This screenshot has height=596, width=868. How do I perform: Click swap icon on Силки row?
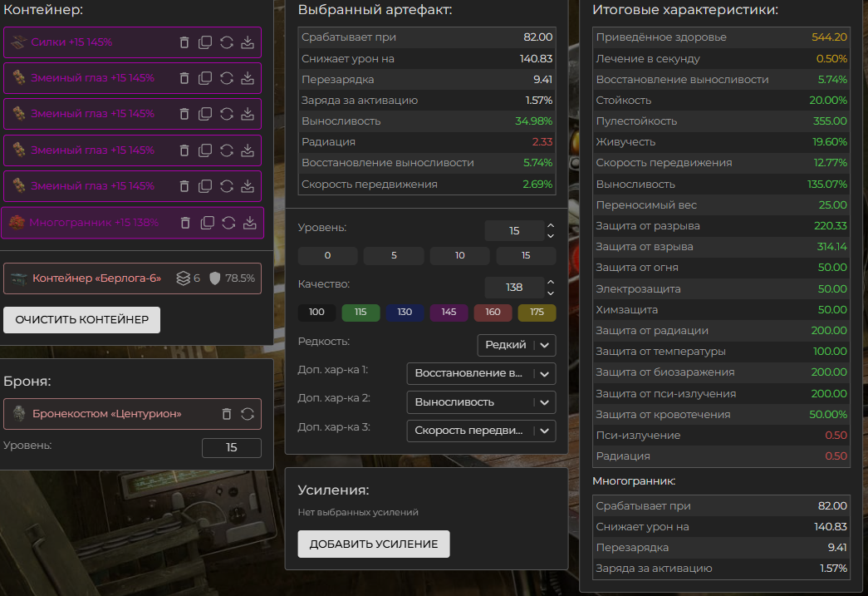coord(226,42)
